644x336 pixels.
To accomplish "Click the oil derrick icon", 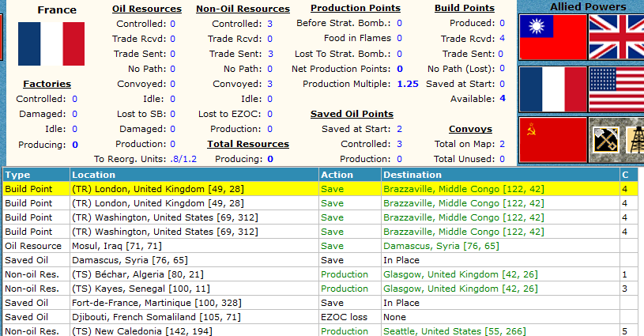I will [636, 140].
